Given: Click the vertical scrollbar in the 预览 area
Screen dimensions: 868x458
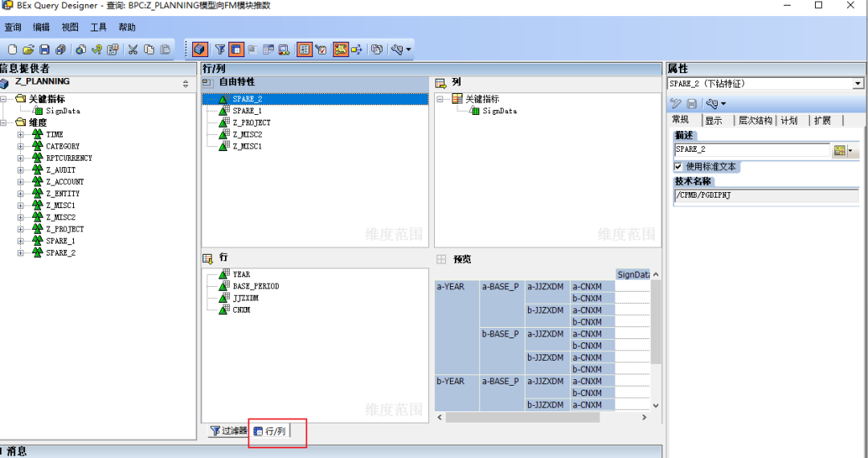Looking at the screenshot, I should 656,322.
